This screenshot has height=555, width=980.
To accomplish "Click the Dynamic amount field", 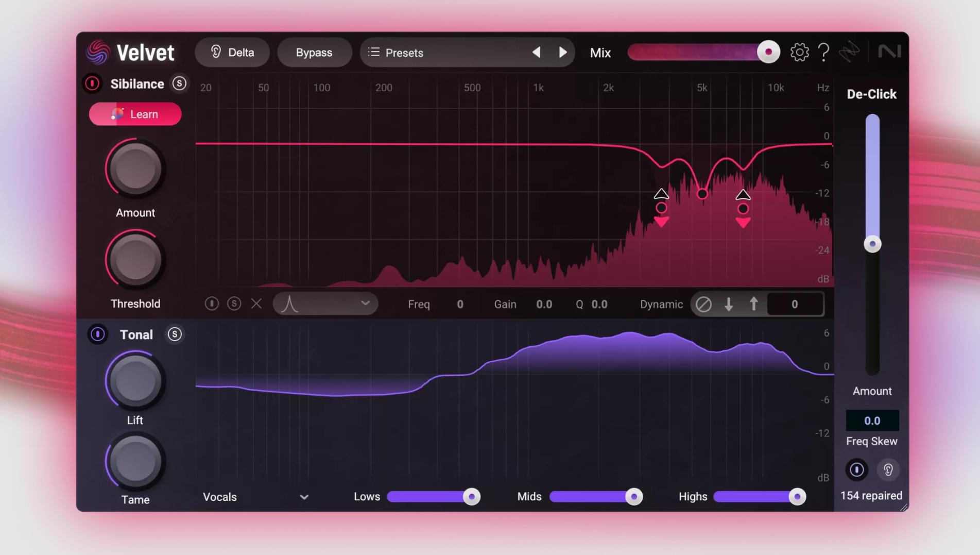I will (x=795, y=304).
